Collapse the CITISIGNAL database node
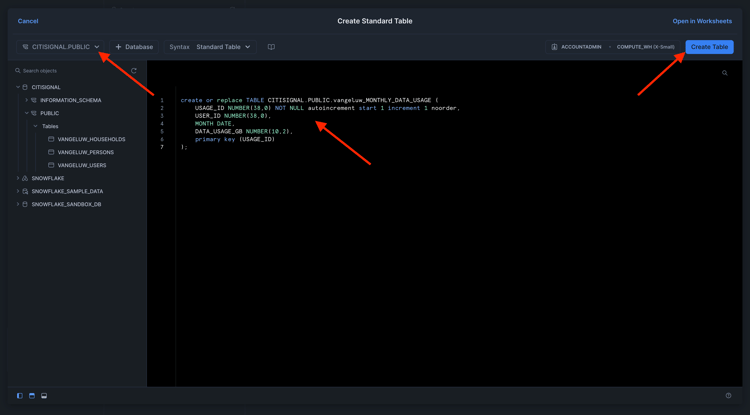The height and width of the screenshot is (415, 750). 18,87
